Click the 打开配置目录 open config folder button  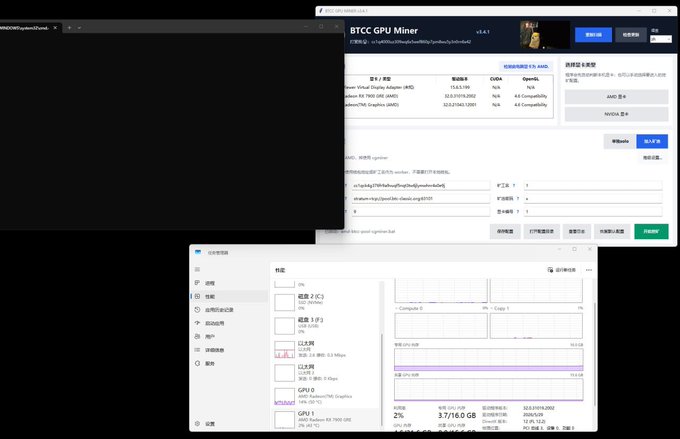point(542,232)
